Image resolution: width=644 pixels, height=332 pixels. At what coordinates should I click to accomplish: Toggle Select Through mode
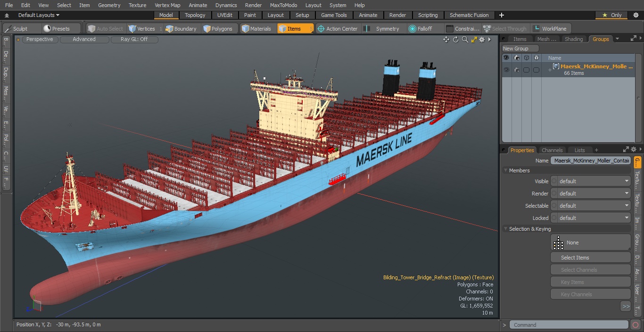[x=505, y=29]
